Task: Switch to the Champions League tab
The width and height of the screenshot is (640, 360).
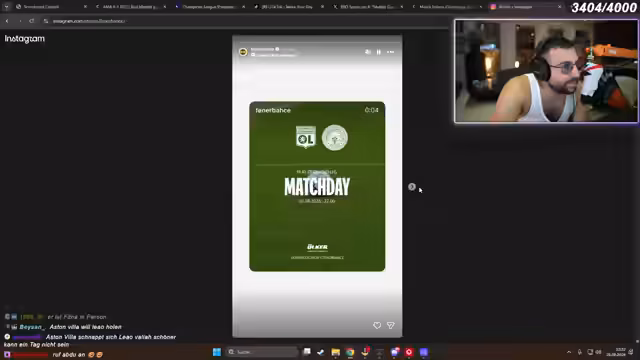Action: pyautogui.click(x=210, y=7)
